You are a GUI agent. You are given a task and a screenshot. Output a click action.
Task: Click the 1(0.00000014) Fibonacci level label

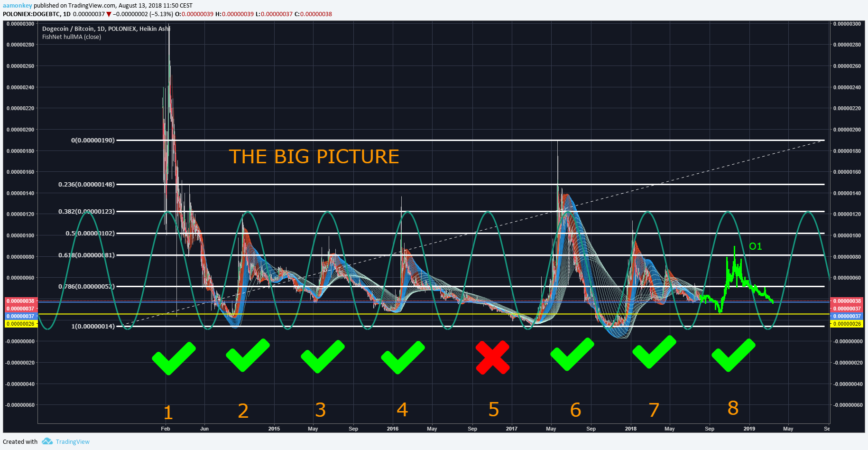(93, 326)
